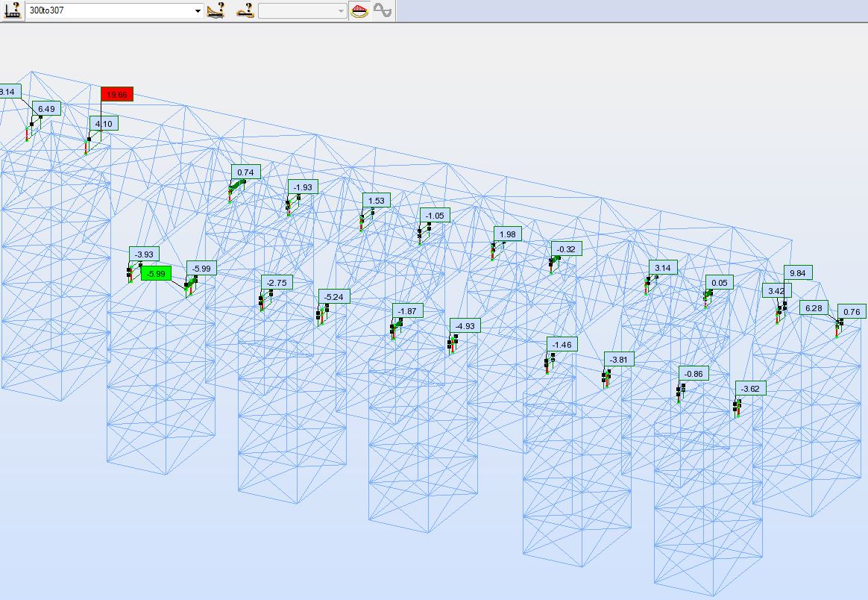Click the 6.49 value tag near top left
This screenshot has width=868, height=600.
coord(45,107)
